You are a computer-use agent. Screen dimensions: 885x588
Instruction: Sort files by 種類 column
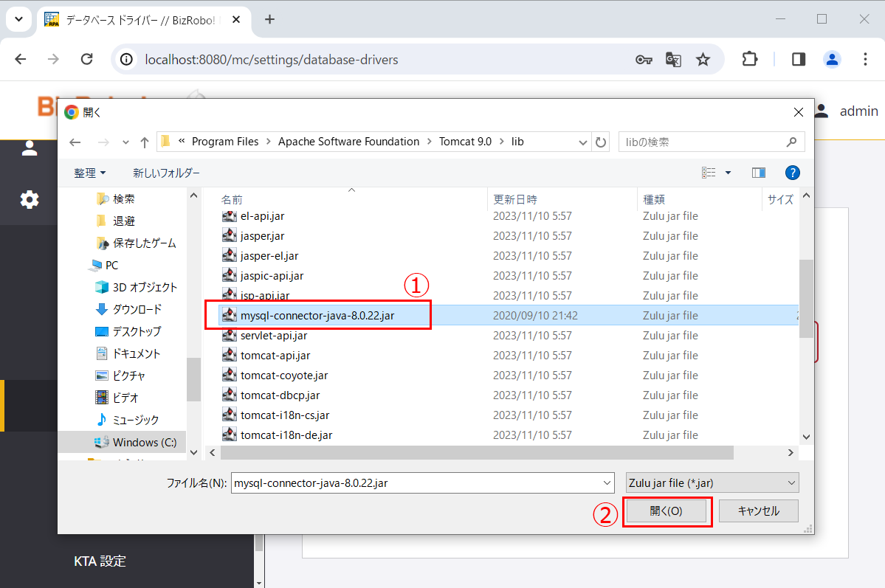(x=654, y=200)
